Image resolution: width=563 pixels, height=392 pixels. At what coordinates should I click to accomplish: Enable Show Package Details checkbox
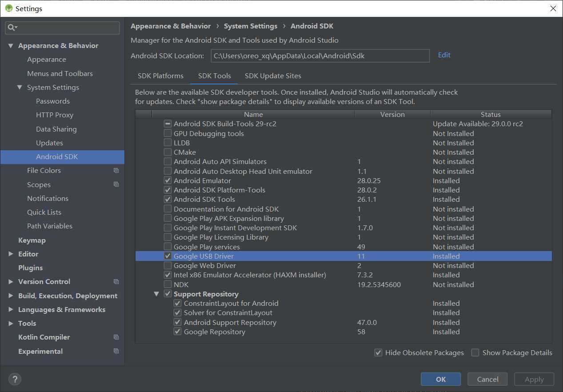click(475, 352)
